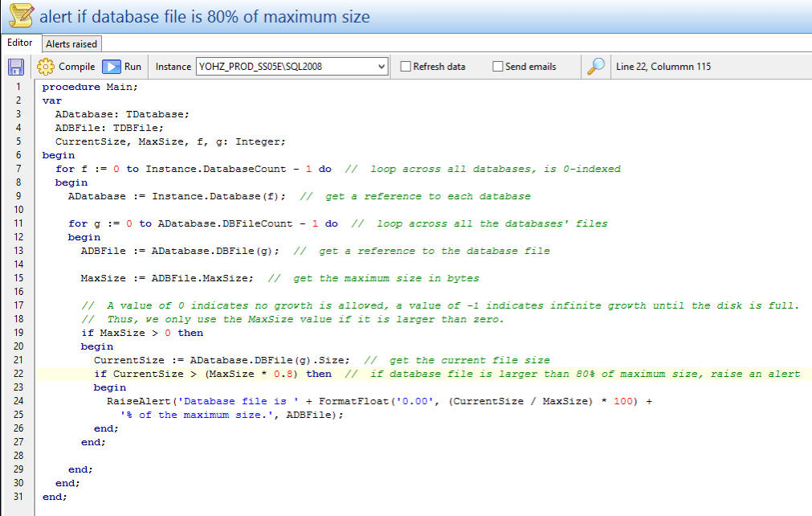This screenshot has height=516, width=812.
Task: Click the Save disk icon
Action: 16,67
